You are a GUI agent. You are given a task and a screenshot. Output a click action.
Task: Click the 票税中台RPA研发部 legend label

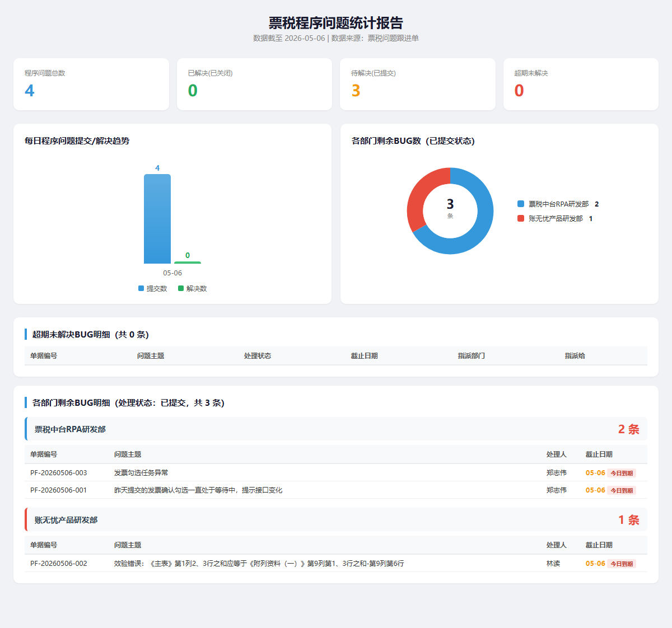(559, 204)
